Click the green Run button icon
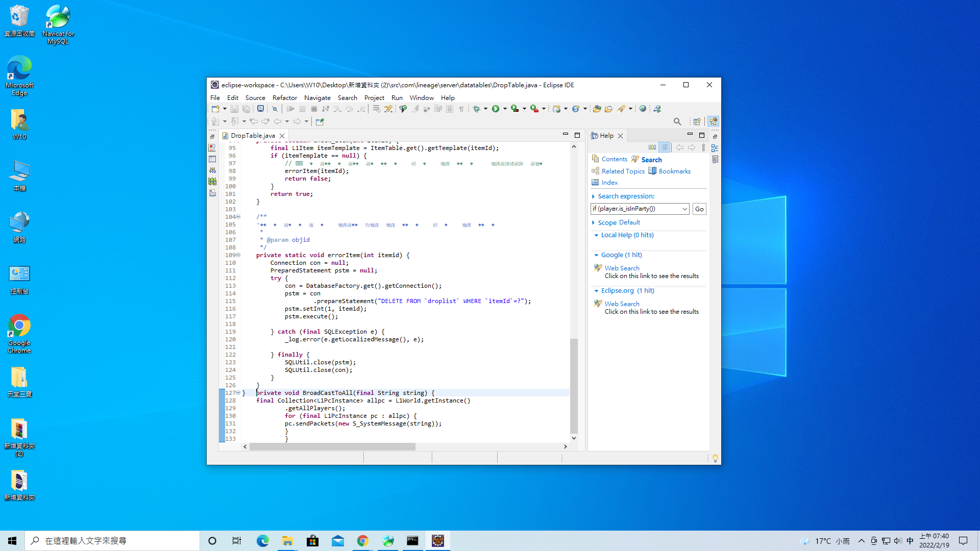 [496, 109]
